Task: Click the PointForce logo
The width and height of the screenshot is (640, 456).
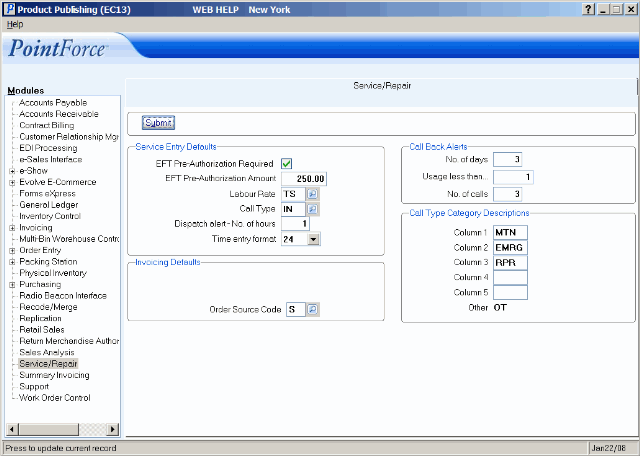Action: coord(57,48)
